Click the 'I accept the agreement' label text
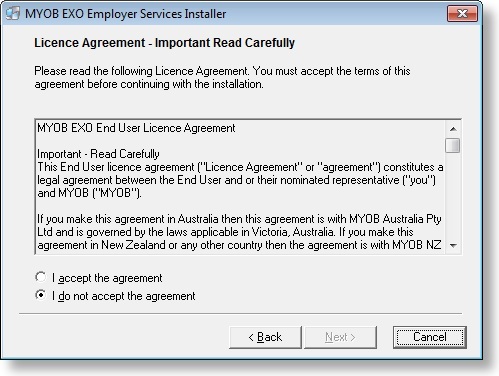The image size is (499, 376). tap(107, 278)
